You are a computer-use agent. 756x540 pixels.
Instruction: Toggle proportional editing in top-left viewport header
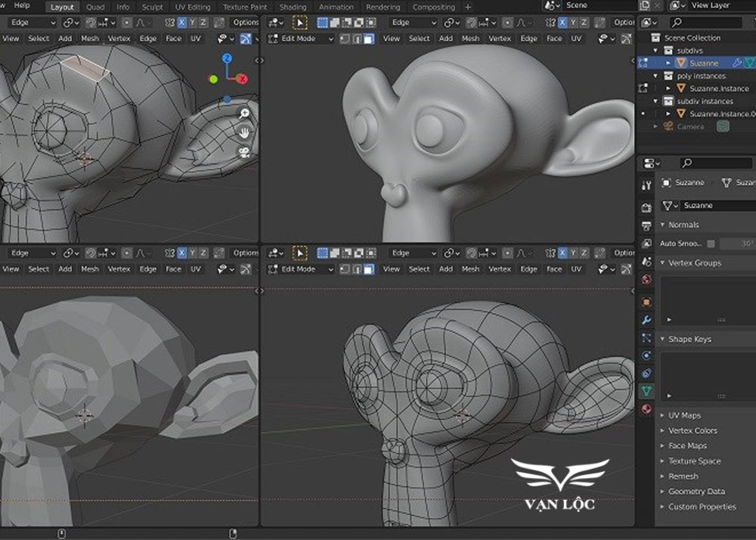pyautogui.click(x=126, y=23)
